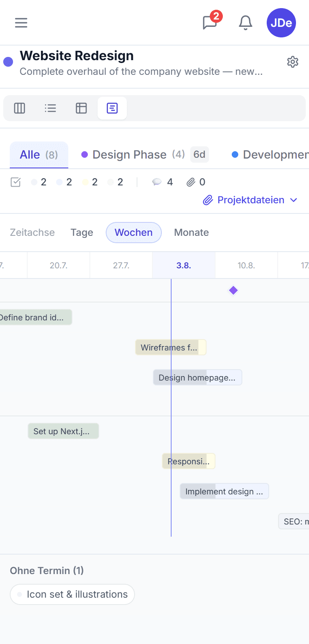Click the Zeitachse label

point(32,233)
